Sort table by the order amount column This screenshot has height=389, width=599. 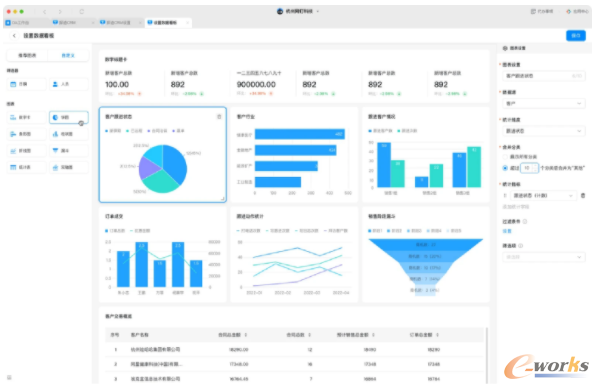click(x=437, y=335)
